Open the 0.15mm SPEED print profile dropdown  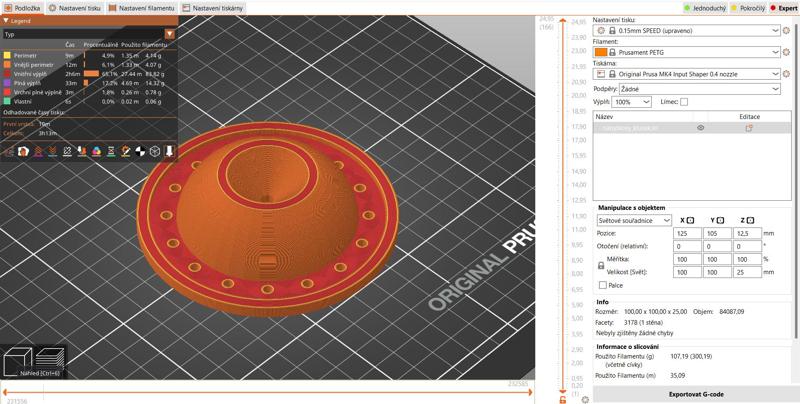point(687,31)
